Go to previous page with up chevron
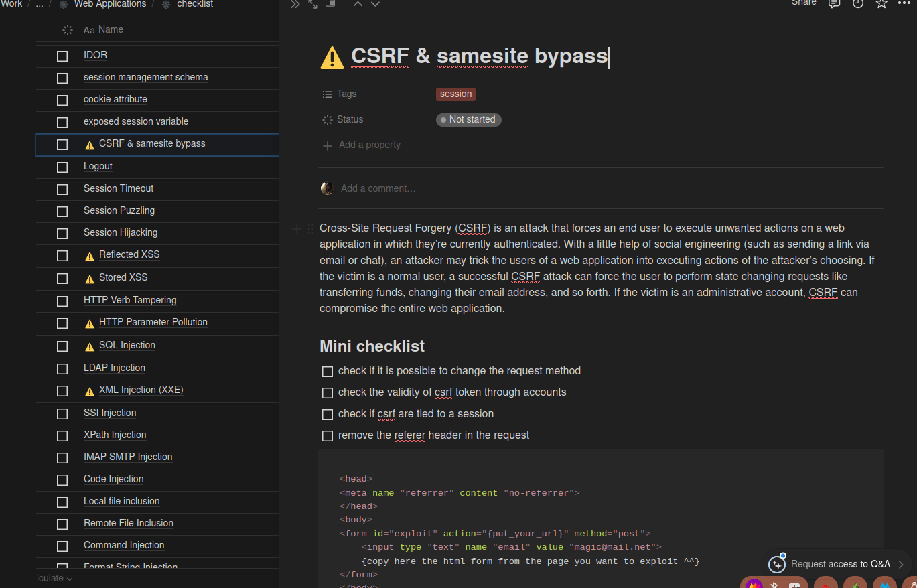 358,4
